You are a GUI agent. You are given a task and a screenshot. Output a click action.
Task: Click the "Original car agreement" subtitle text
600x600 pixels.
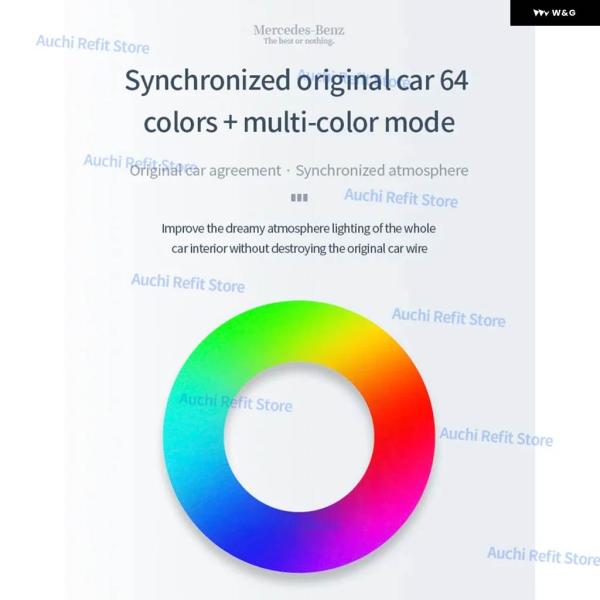point(205,170)
